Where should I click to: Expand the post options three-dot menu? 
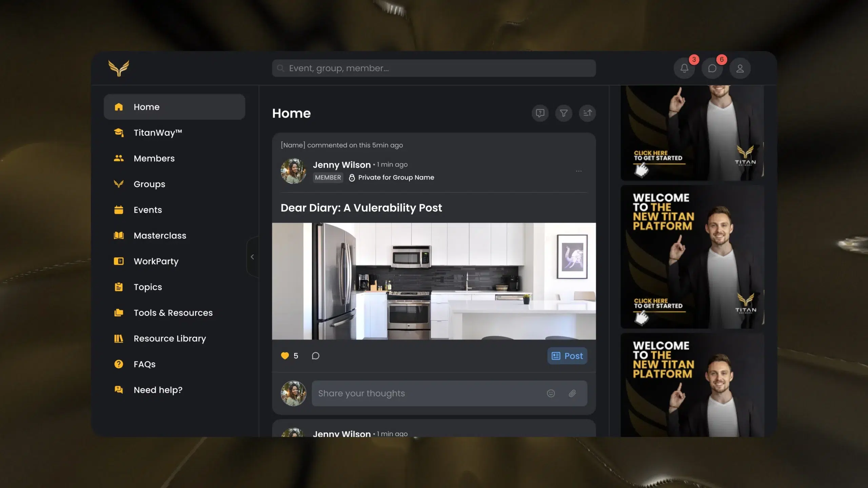(x=578, y=171)
